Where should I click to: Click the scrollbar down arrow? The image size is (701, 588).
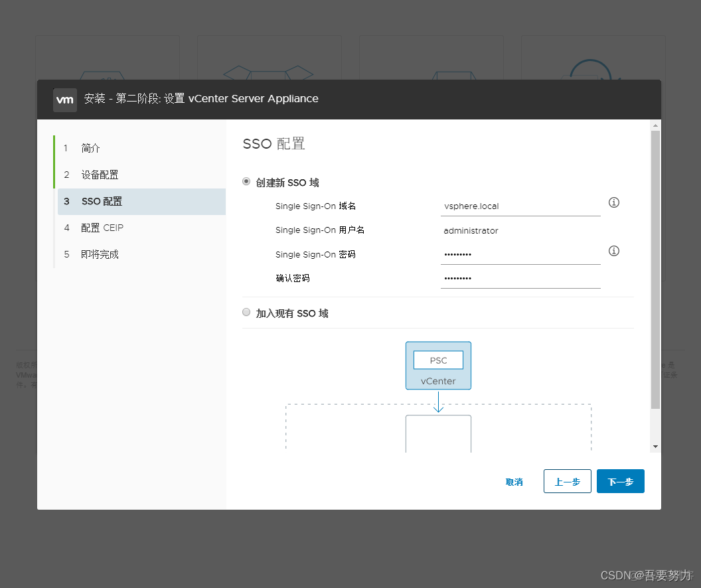coord(655,447)
